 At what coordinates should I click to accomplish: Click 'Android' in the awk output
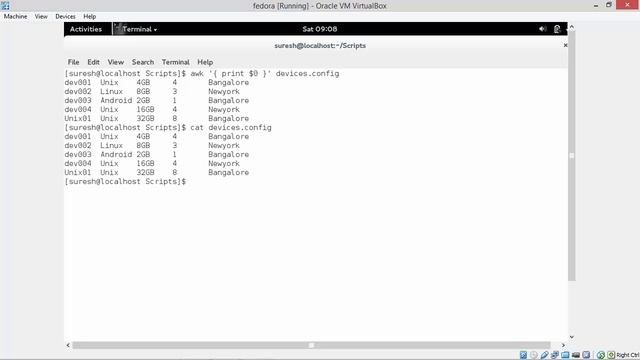[x=116, y=100]
